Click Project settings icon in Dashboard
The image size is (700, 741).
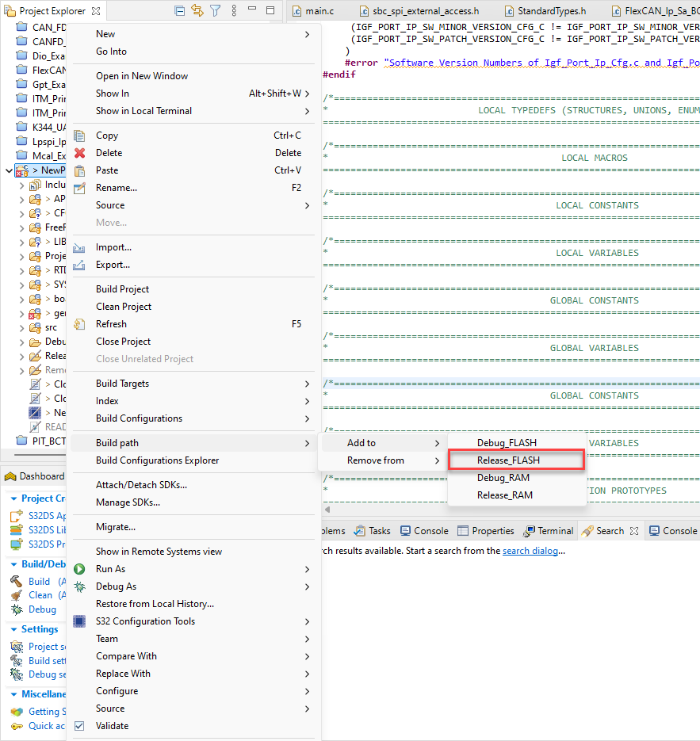(17, 647)
